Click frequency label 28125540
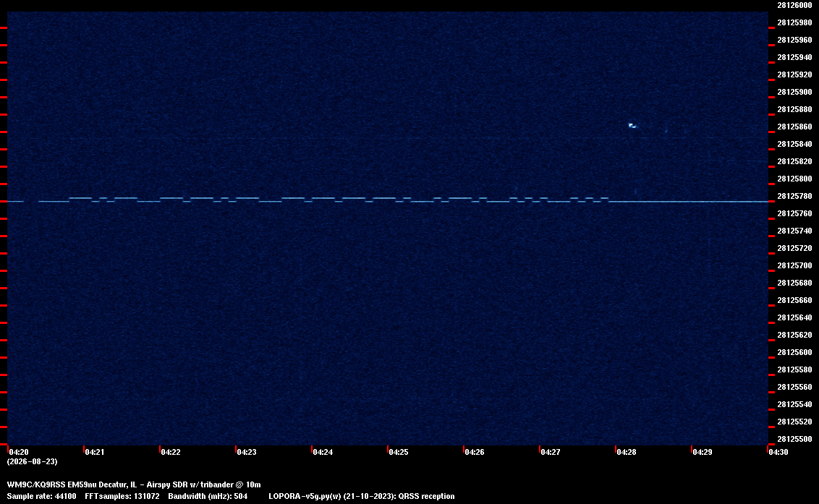The height and width of the screenshot is (504, 819). click(794, 404)
